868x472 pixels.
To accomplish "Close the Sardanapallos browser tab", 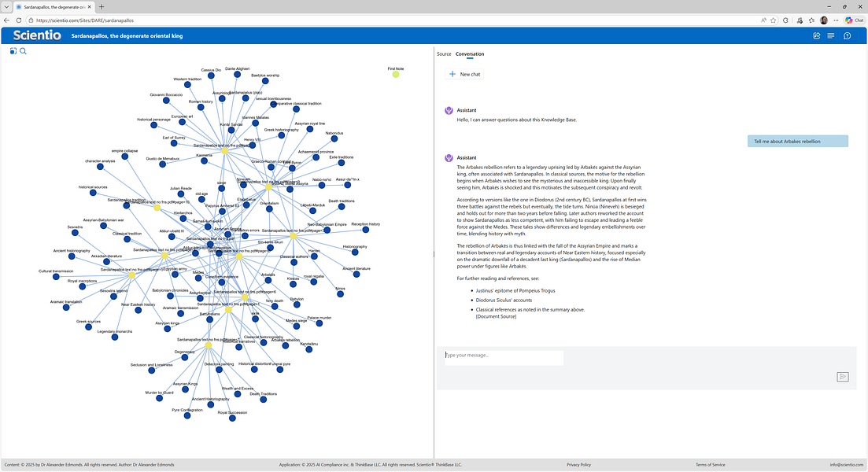I will (89, 6).
